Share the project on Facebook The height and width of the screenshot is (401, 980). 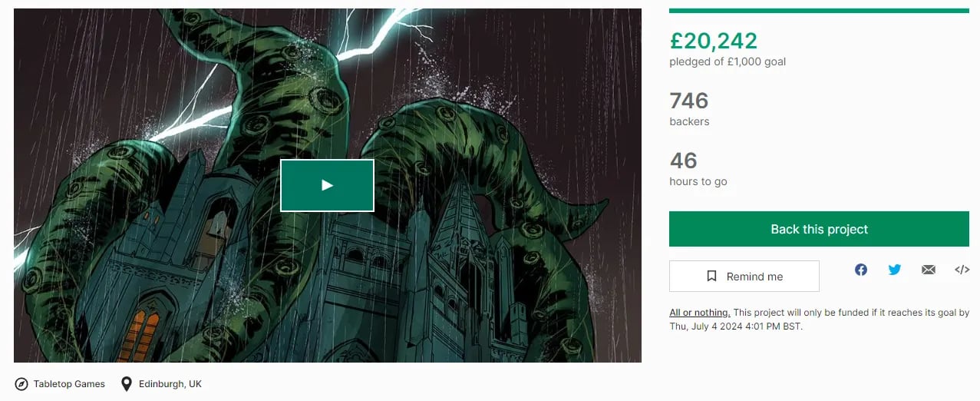point(861,270)
